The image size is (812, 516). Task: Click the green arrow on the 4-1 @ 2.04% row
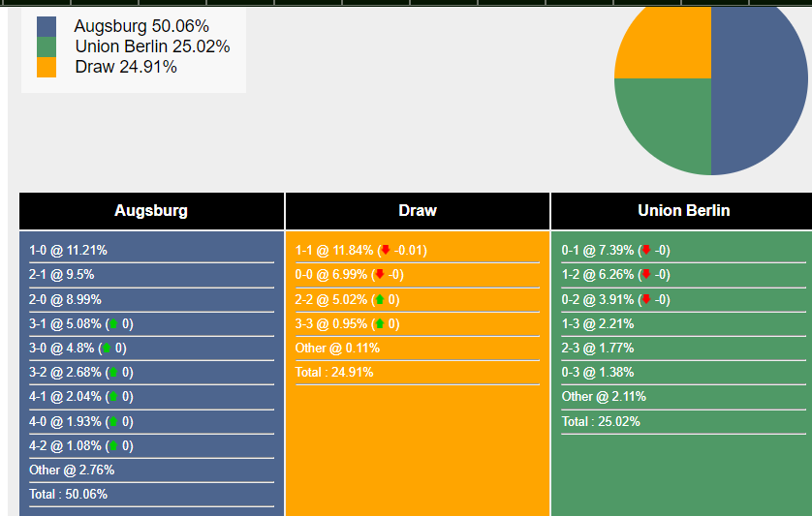[x=112, y=397]
